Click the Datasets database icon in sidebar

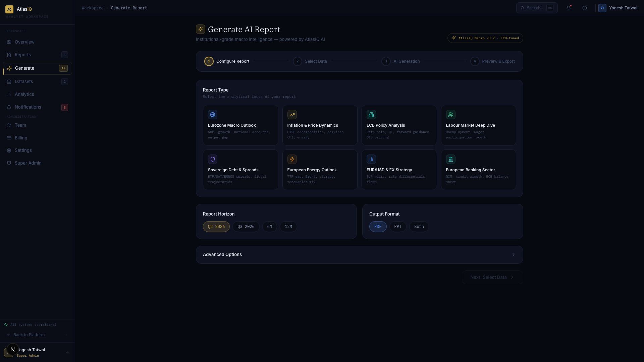(9, 81)
